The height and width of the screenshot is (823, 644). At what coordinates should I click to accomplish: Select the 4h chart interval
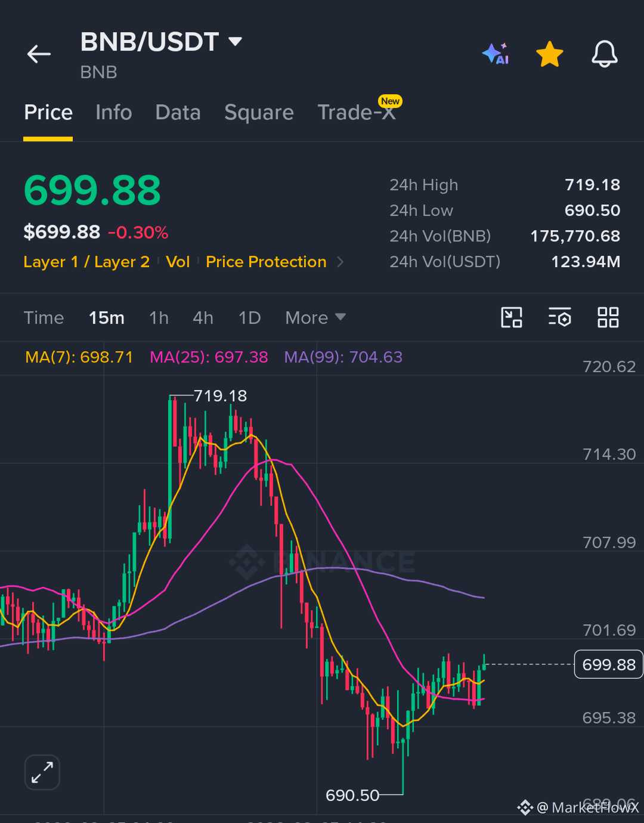pyautogui.click(x=203, y=318)
